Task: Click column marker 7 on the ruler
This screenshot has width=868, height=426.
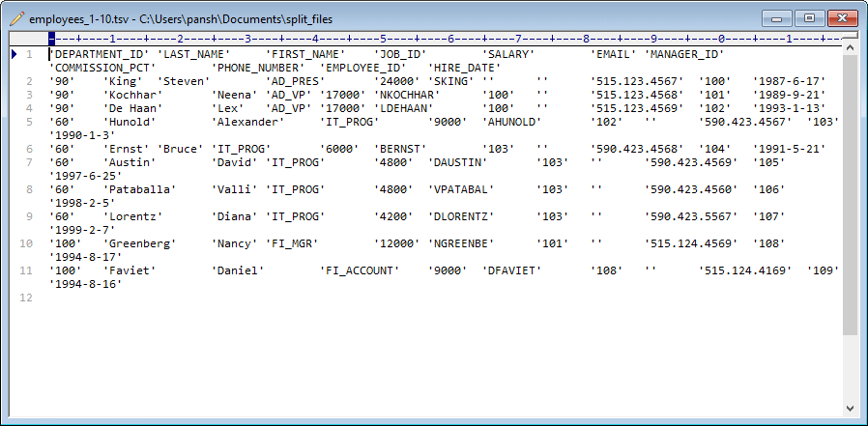Action: (x=518, y=40)
